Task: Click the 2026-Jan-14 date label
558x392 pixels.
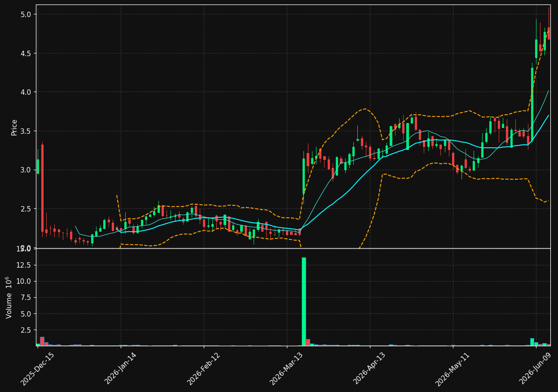Action: (x=120, y=369)
